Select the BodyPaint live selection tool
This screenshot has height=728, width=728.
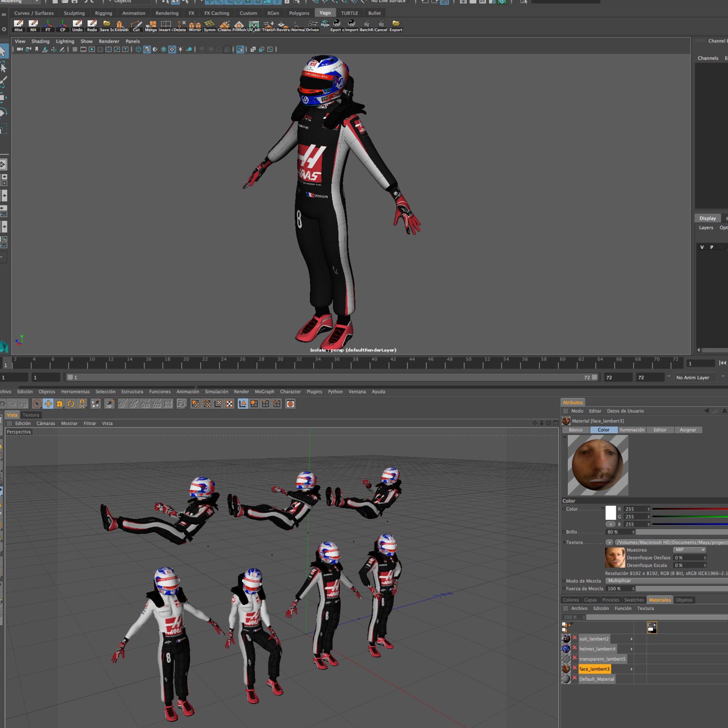pyautogui.click(x=37, y=404)
